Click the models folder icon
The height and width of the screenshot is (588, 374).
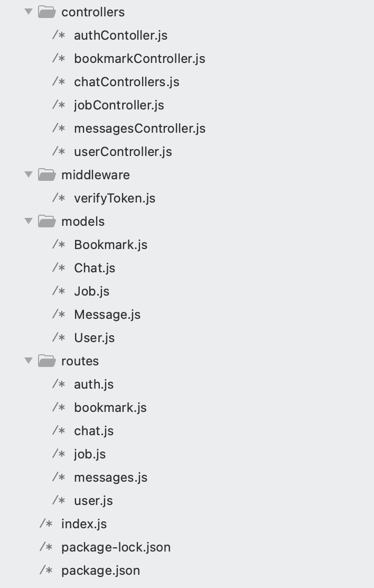click(x=47, y=221)
